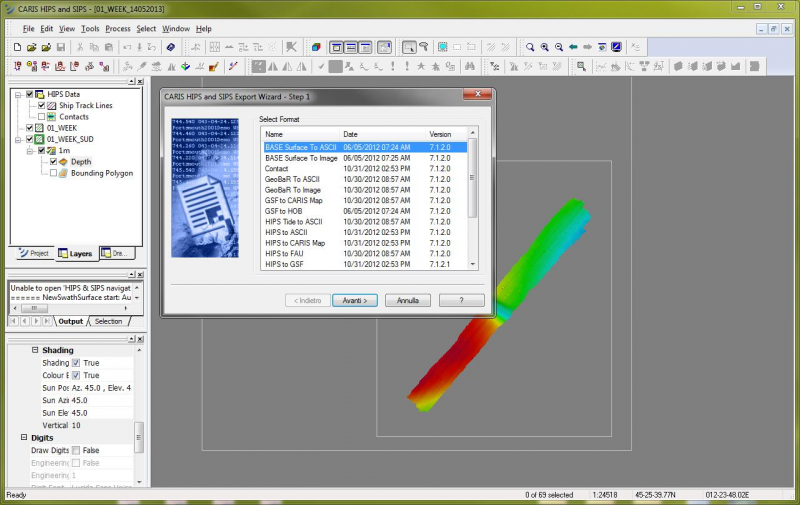The height and width of the screenshot is (505, 800).
Task: Click the first icon in second toolbar row
Action: (x=17, y=66)
